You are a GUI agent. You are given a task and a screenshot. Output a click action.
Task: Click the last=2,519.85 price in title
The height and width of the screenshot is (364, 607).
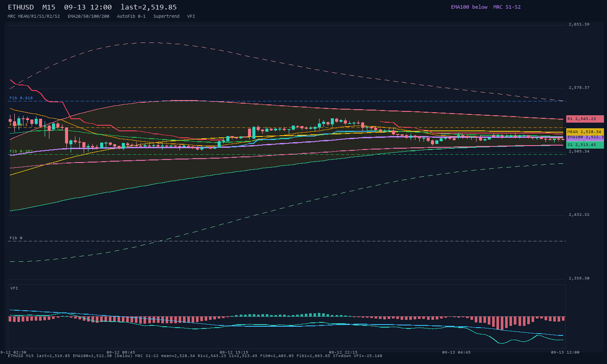pos(149,7)
